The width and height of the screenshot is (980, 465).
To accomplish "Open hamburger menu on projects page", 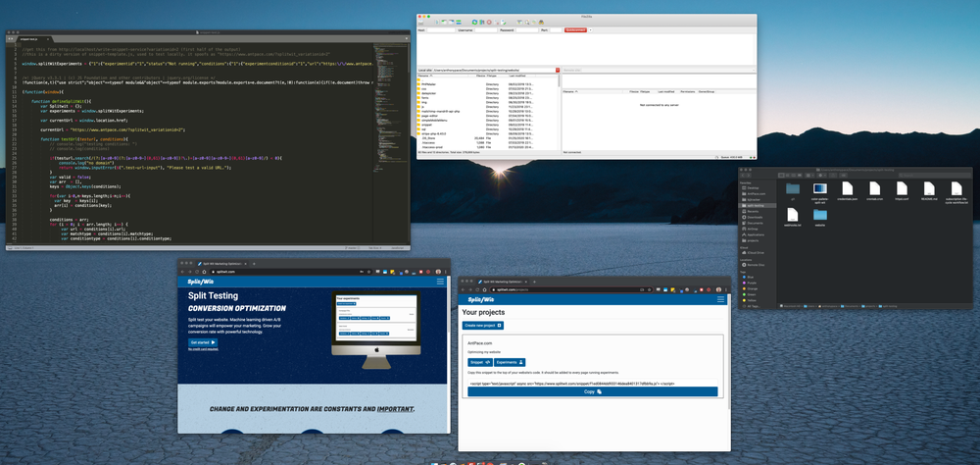I will (720, 299).
